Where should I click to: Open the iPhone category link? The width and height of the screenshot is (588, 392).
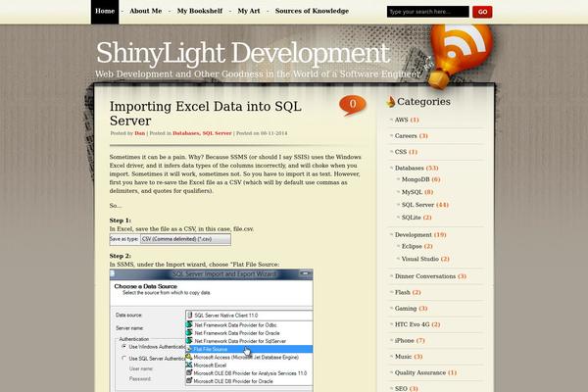click(404, 341)
